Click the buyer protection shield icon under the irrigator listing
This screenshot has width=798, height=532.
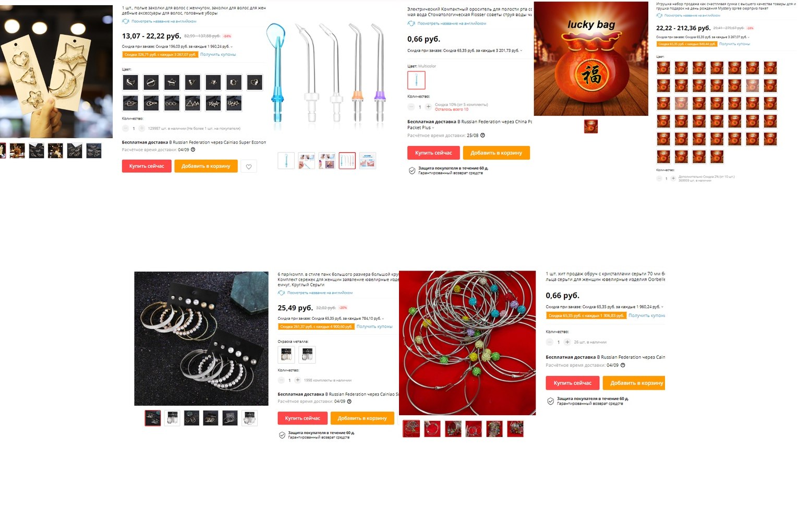412,171
